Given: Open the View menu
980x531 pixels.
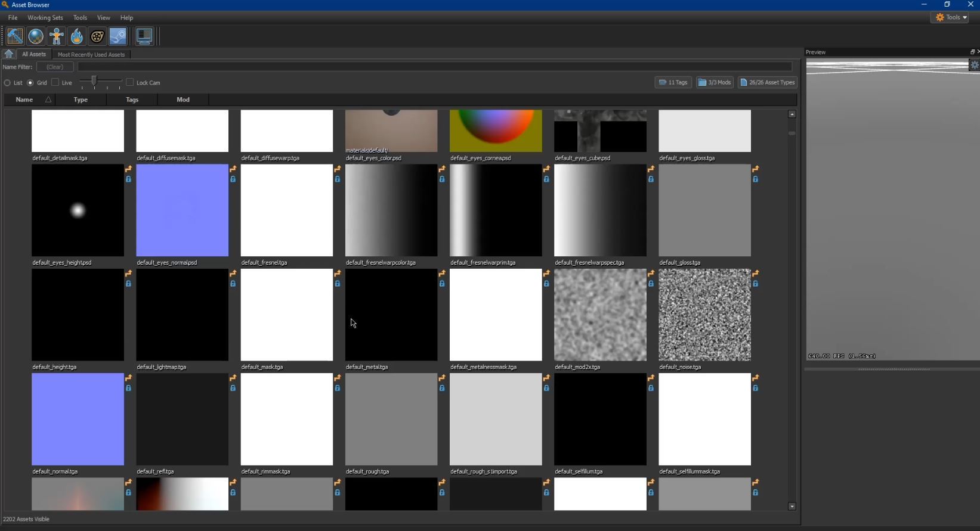Looking at the screenshot, I should click(x=104, y=18).
